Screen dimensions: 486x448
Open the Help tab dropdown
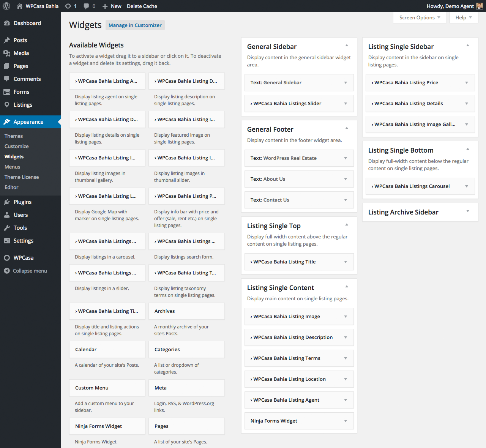pyautogui.click(x=463, y=17)
